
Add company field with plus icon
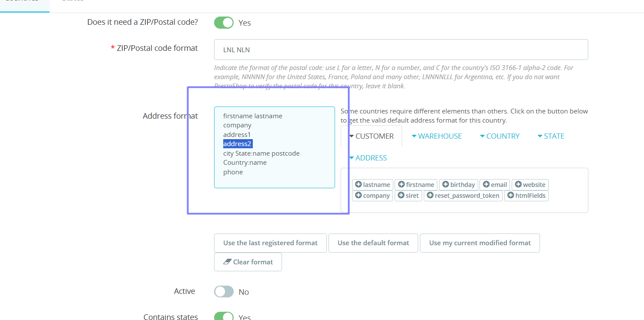click(359, 195)
